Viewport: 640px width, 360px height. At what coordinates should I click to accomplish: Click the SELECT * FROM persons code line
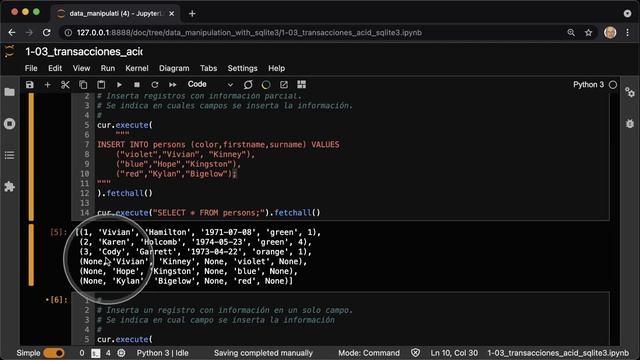tap(209, 213)
